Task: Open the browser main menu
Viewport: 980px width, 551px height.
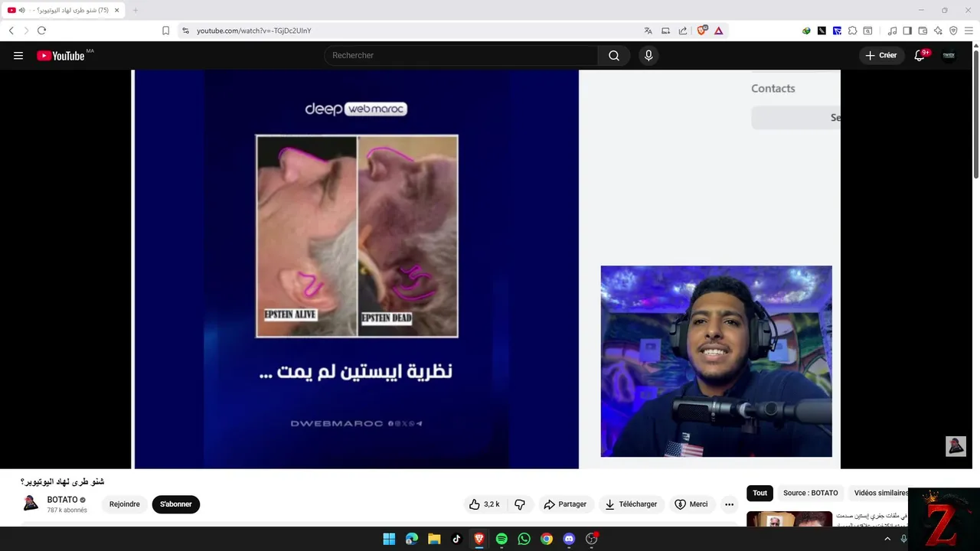Action: [x=969, y=31]
